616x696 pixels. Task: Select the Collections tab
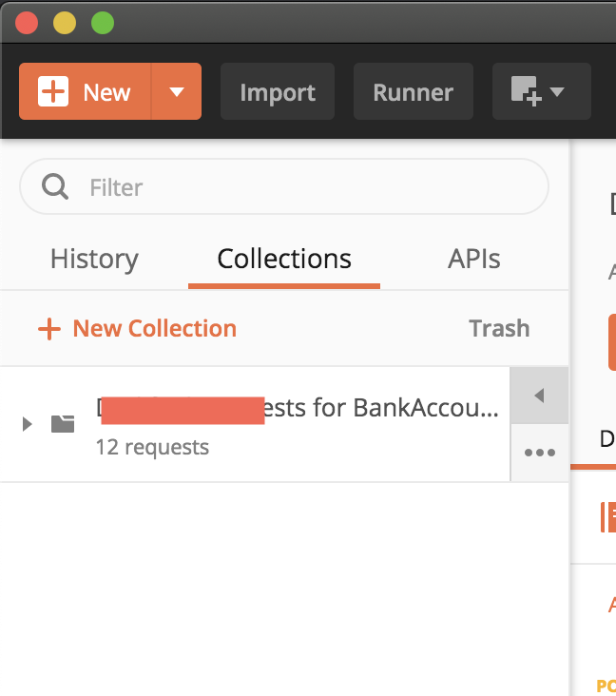click(x=284, y=259)
